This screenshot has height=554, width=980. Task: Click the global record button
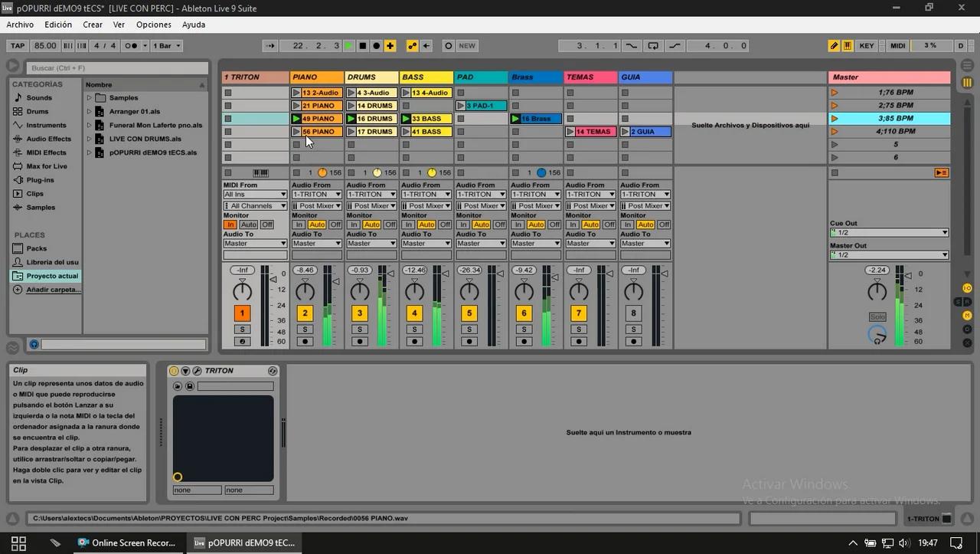click(x=377, y=45)
